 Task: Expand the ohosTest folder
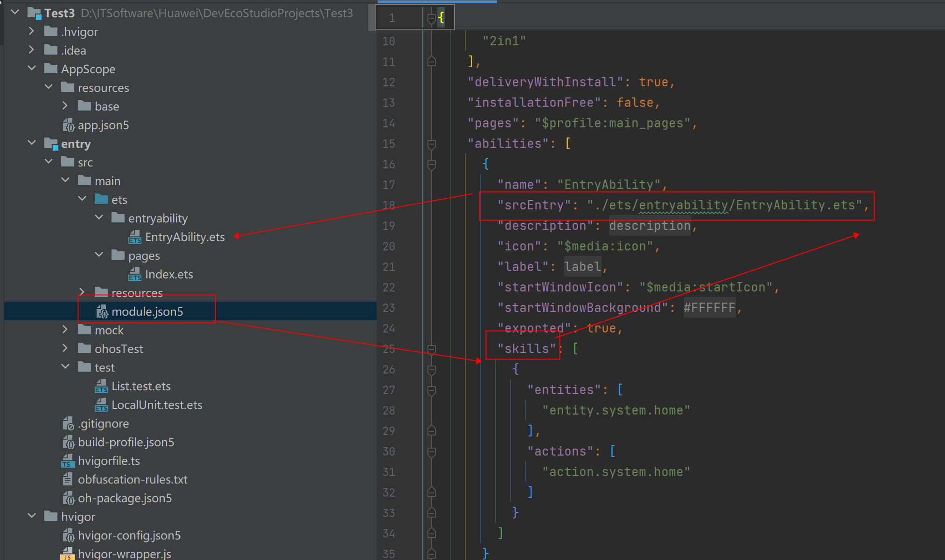click(x=65, y=348)
